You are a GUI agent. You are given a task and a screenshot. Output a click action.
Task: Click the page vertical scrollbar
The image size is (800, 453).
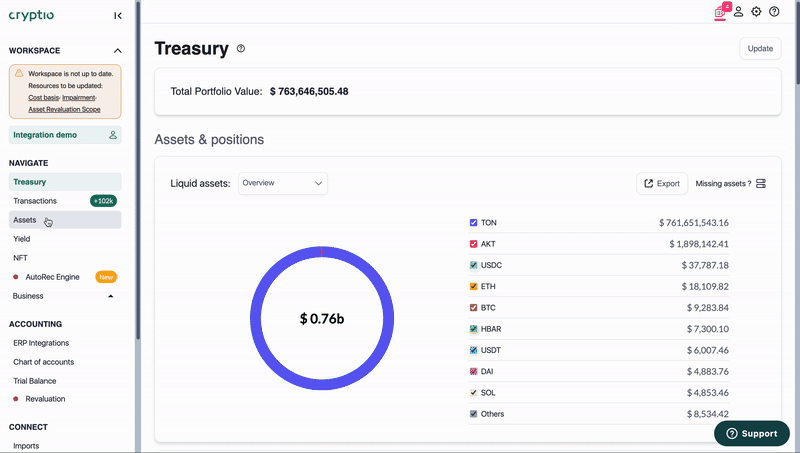click(796, 43)
